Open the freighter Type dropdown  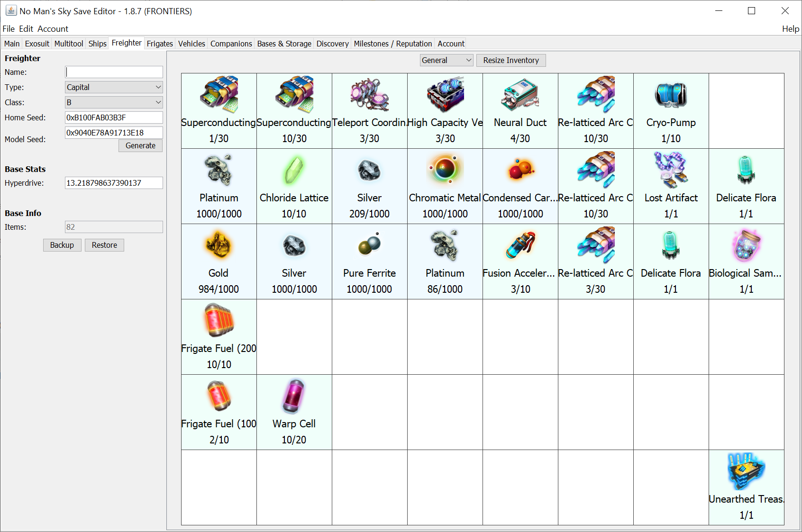(x=114, y=87)
